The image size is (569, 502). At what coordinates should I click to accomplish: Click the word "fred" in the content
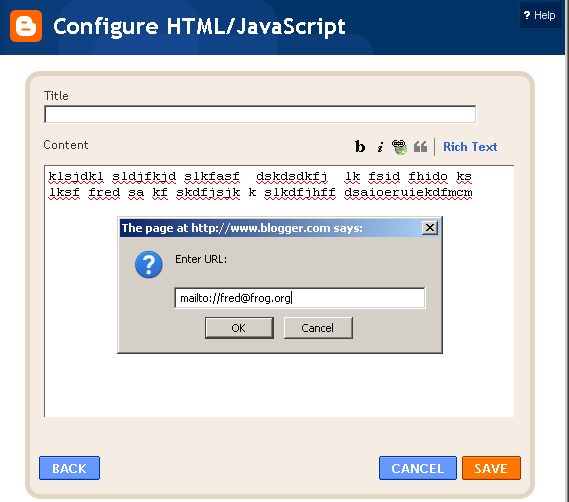tap(104, 192)
